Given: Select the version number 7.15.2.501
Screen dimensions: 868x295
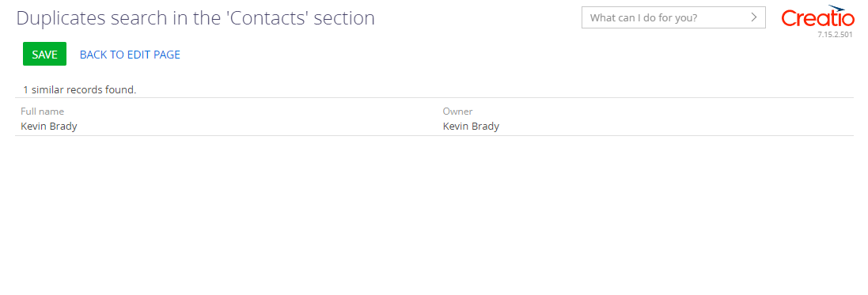Looking at the screenshot, I should (x=835, y=34).
